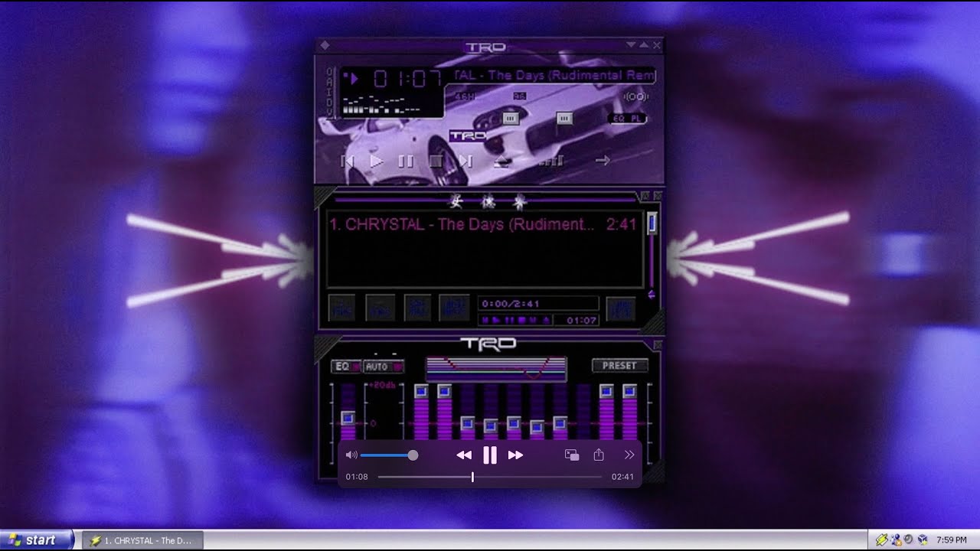Select the taskbar item '1. CHRYSTAL - The D...'
This screenshot has height=551, width=980.
click(x=142, y=540)
